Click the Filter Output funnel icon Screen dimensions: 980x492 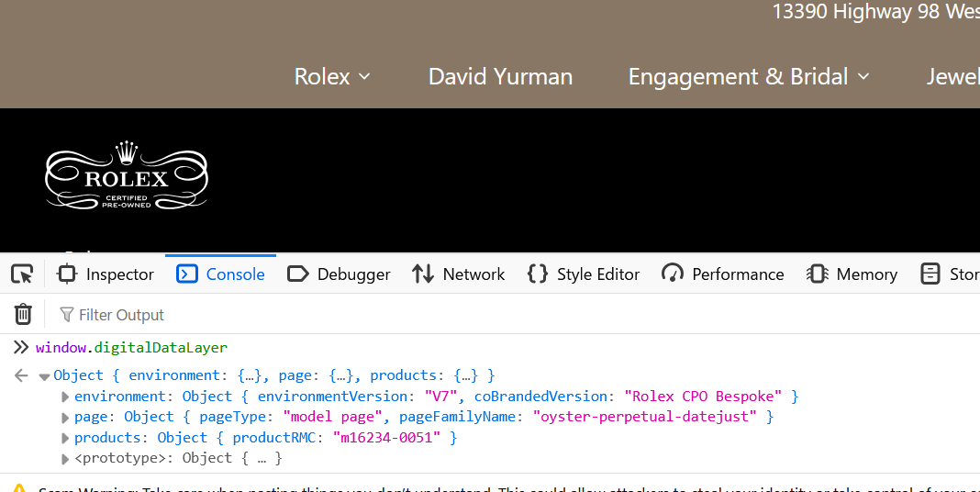pyautogui.click(x=66, y=315)
